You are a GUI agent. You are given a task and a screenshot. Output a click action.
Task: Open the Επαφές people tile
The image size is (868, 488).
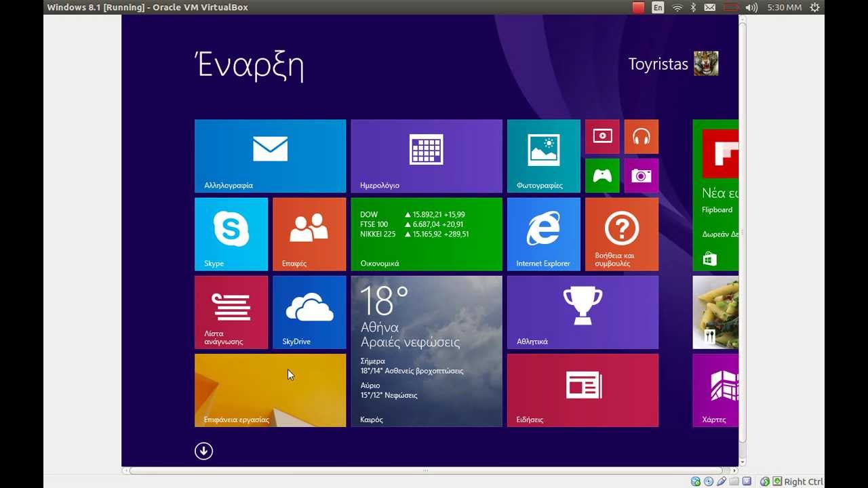point(309,234)
